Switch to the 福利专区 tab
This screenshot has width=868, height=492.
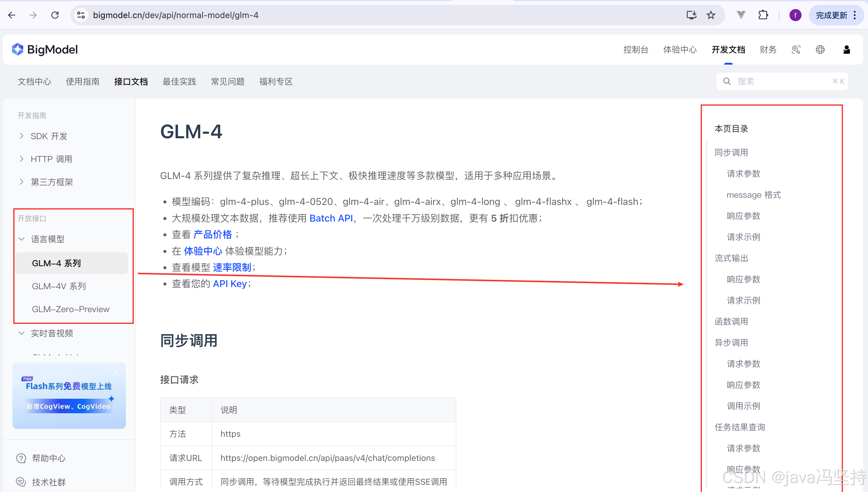tap(276, 81)
